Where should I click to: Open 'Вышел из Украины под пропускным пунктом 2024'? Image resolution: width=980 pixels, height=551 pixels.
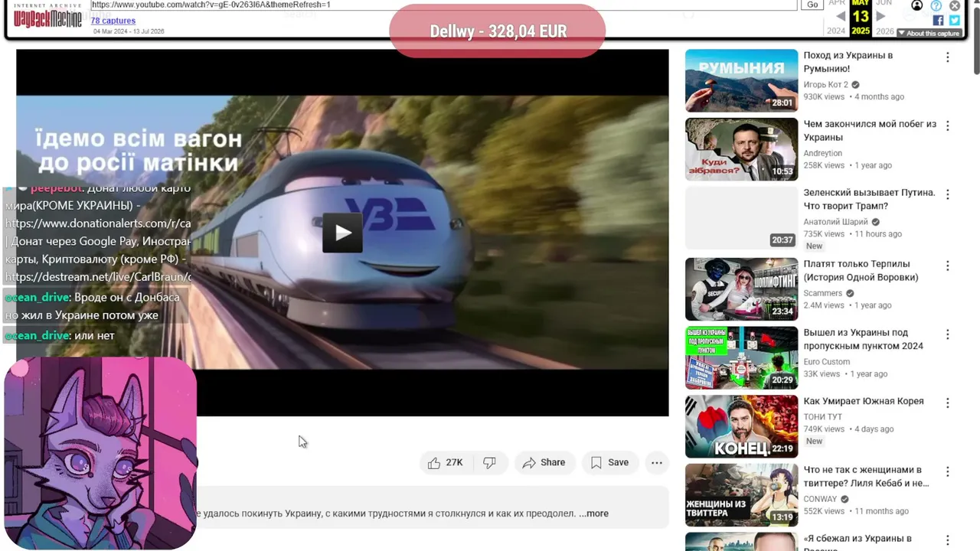(863, 340)
